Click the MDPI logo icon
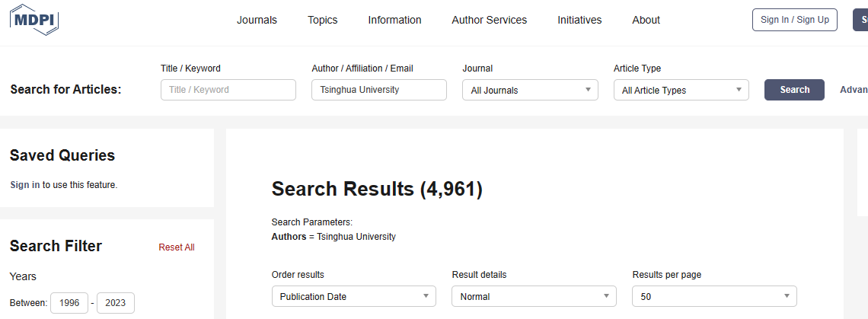 (34, 20)
